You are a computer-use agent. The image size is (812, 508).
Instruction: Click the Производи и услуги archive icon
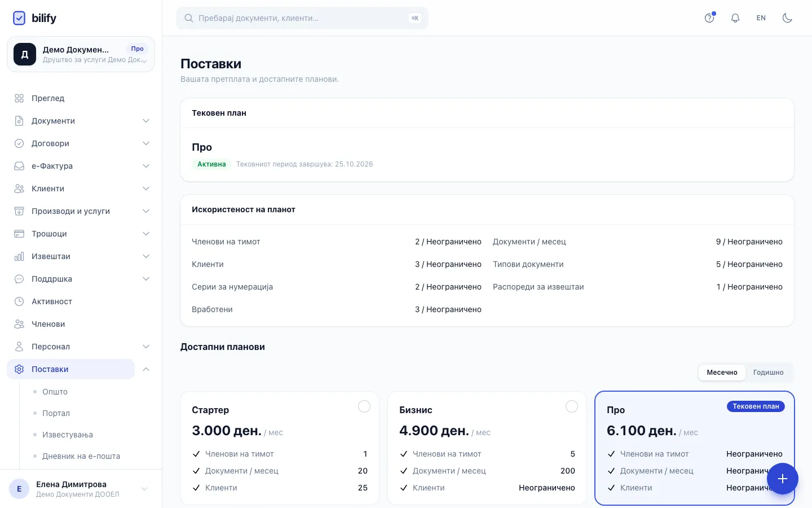click(19, 211)
